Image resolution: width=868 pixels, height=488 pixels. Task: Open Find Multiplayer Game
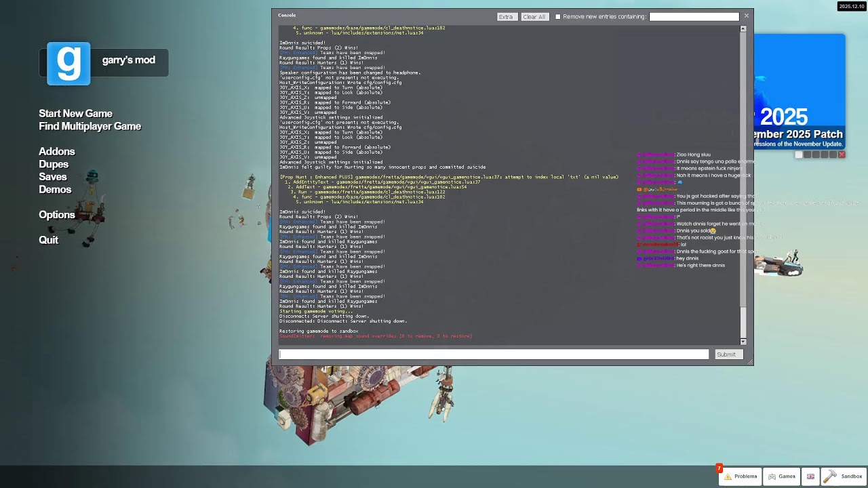point(90,126)
